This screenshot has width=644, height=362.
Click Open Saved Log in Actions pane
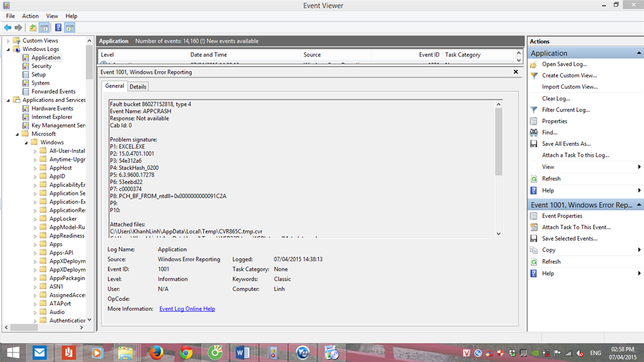[564, 64]
